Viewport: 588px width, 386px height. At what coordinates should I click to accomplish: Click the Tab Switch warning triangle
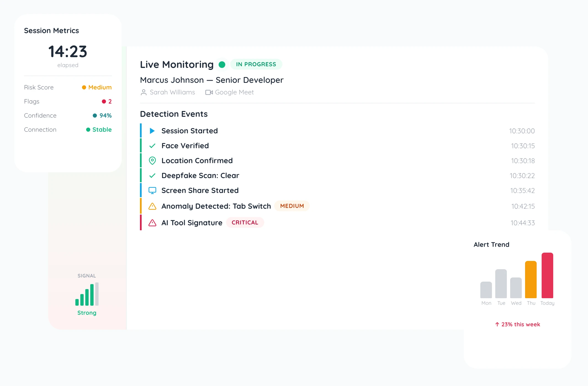(152, 206)
